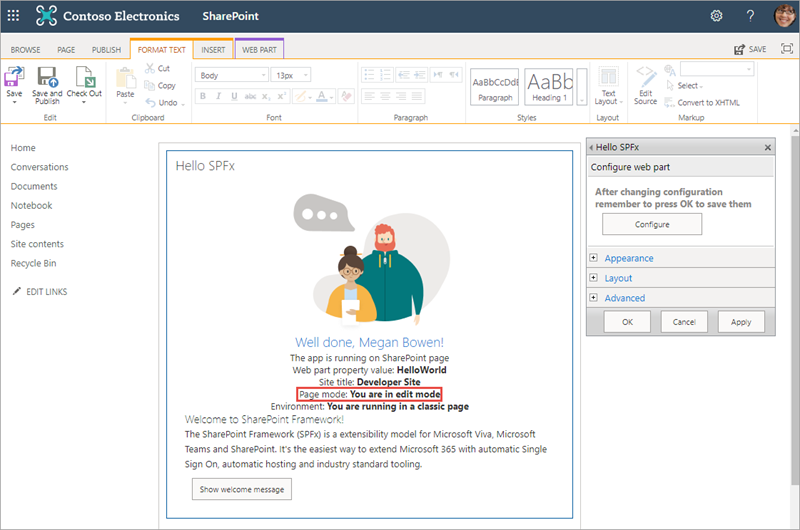
Task: Click the clear formatting eraser icon
Action: pyautogui.click(x=346, y=96)
